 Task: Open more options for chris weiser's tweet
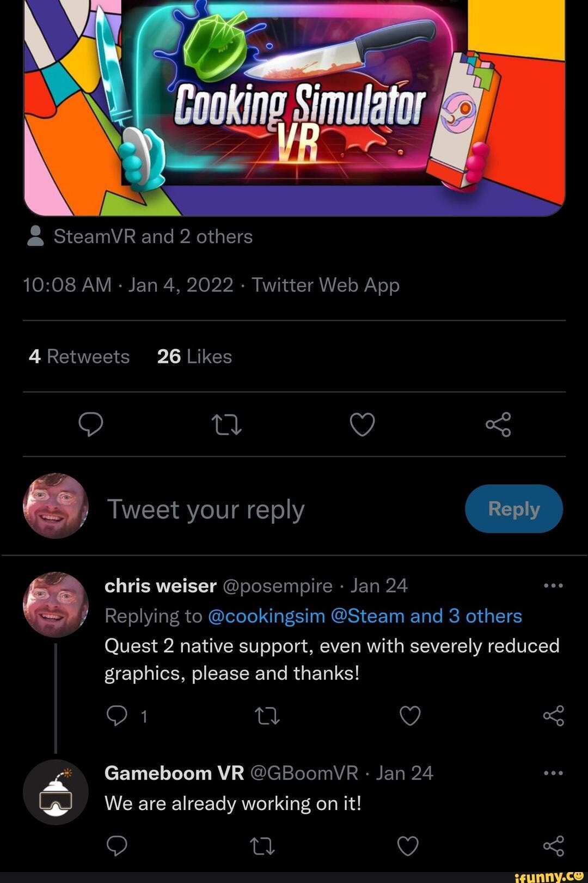pyautogui.click(x=553, y=586)
